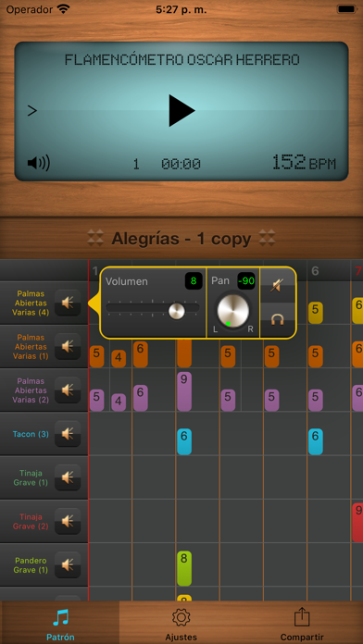Tap the volume value 8 readout
The height and width of the screenshot is (644, 363).
[194, 281]
